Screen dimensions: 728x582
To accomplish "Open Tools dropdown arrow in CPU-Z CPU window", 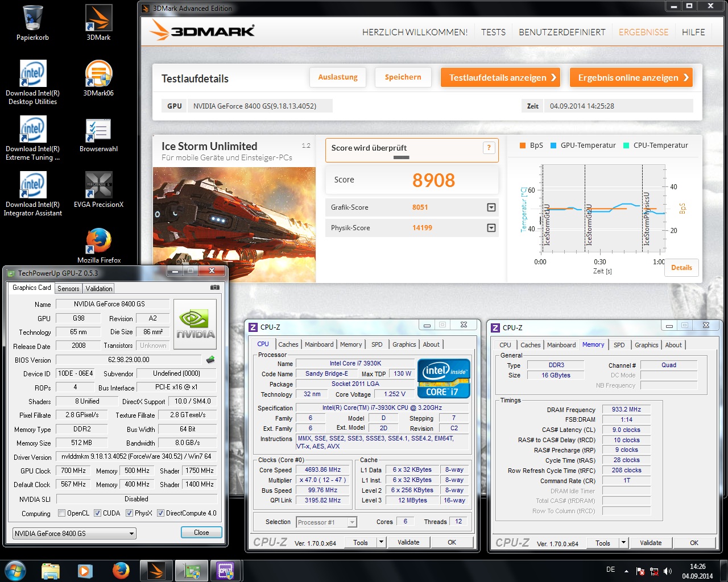I will 382,542.
